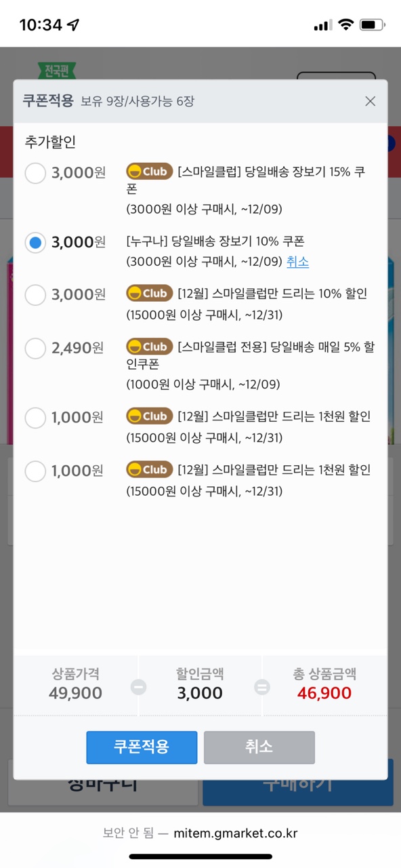The width and height of the screenshot is (401, 868).
Task: Tap the equals icon before 총 상품금액
Action: click(x=261, y=687)
